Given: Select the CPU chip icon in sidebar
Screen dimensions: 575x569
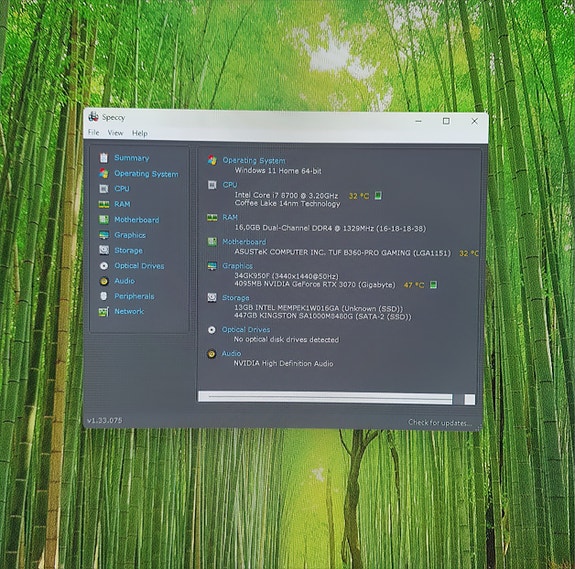Looking at the screenshot, I should (x=104, y=188).
